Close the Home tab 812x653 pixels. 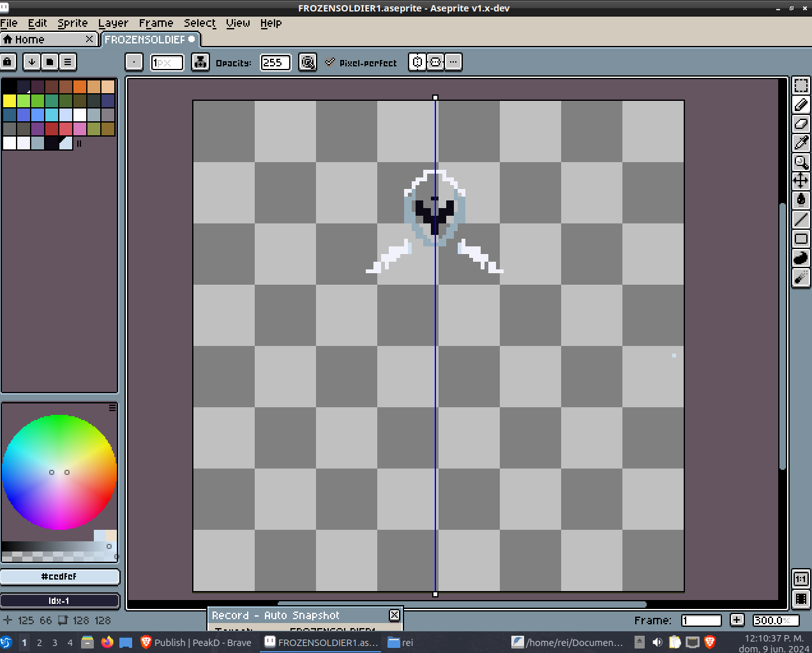pos(89,40)
